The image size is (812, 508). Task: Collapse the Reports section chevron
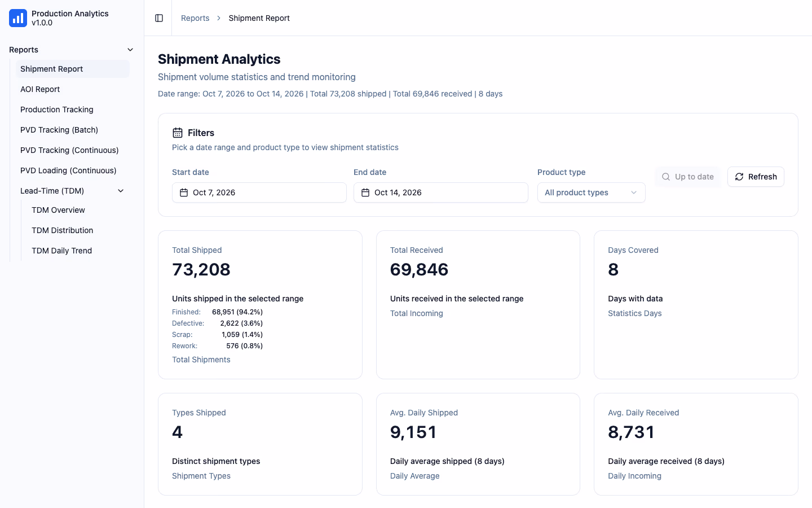130,50
